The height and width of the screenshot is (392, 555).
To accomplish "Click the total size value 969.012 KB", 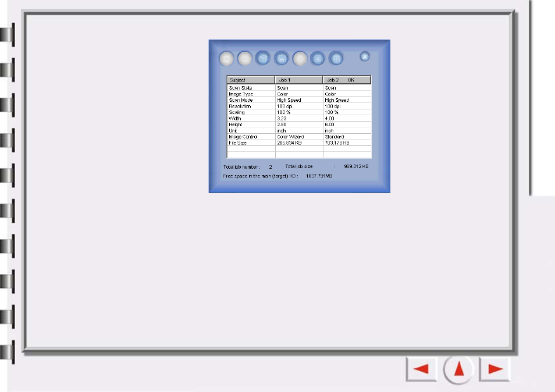I will click(x=357, y=166).
